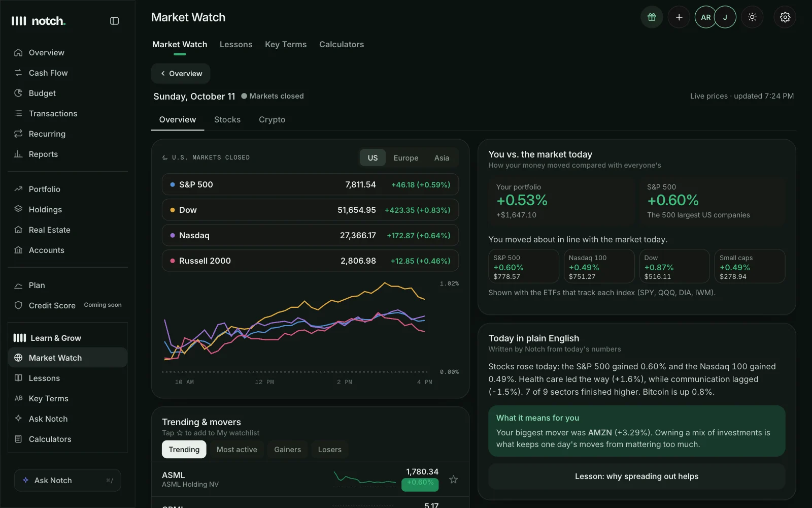Open Accounts in sidebar
This screenshot has width=812, height=508.
[67, 250]
